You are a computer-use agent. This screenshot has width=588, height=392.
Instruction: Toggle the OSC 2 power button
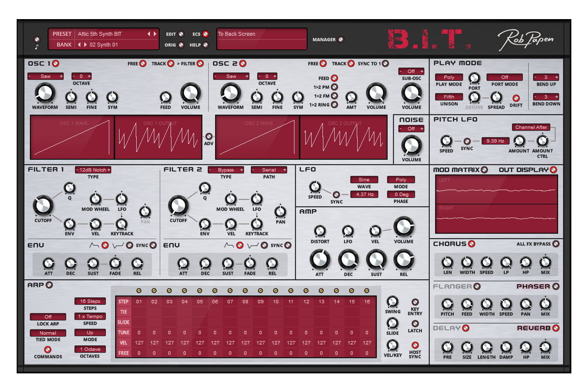(x=243, y=64)
